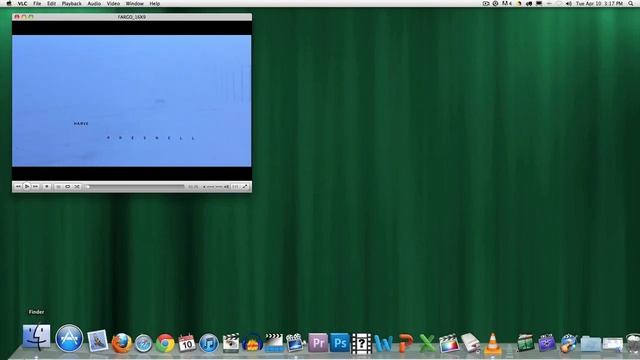
Task: Launch Safari from the Dock
Action: click(x=143, y=343)
